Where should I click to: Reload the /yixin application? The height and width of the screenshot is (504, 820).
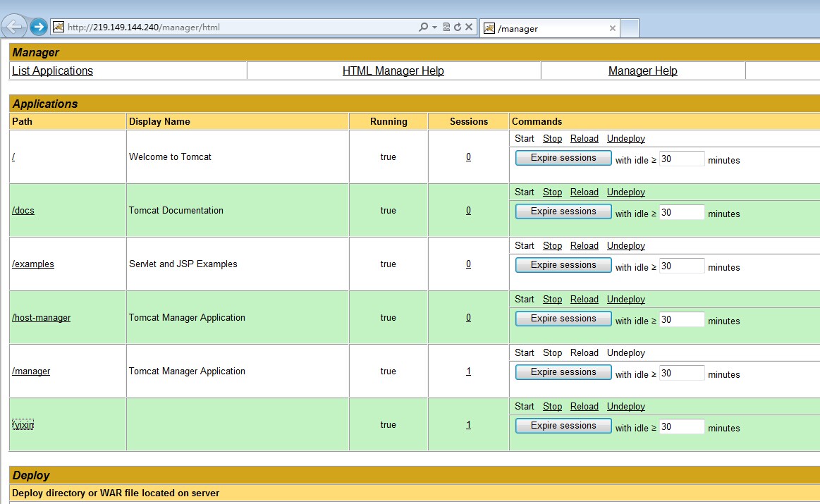584,406
